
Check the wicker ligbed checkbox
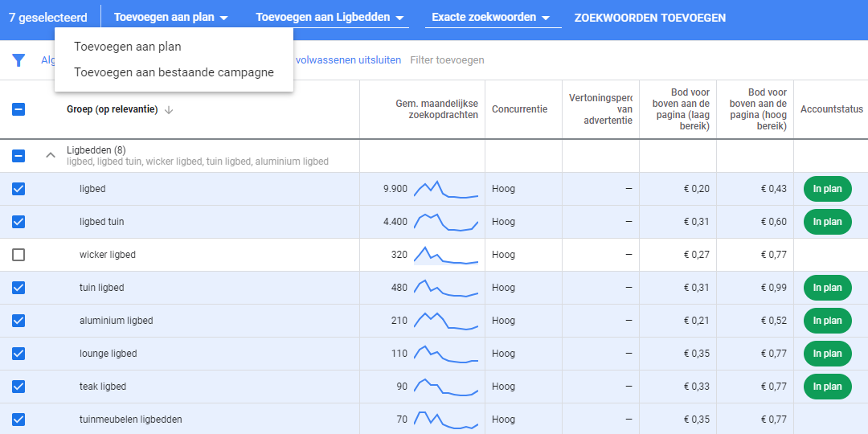(x=18, y=255)
